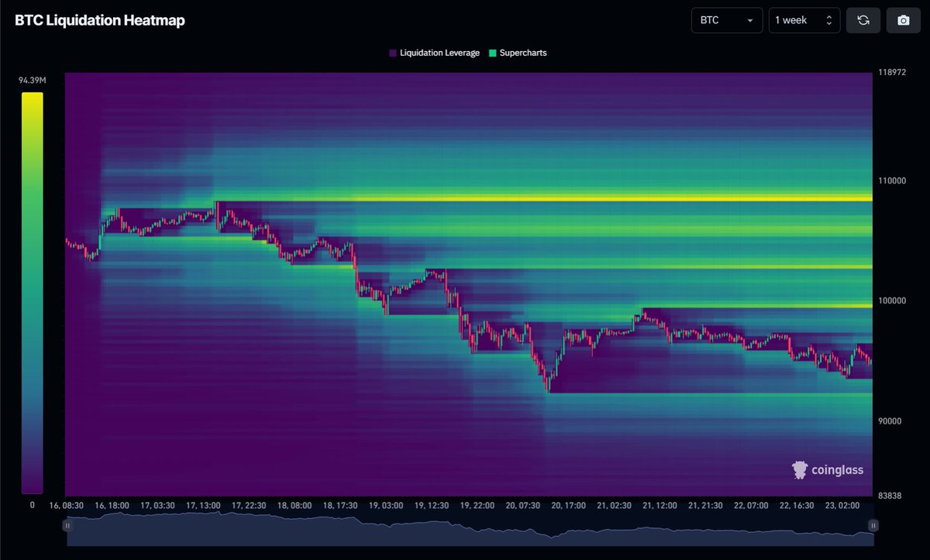The height and width of the screenshot is (560, 930).
Task: Click the 20, 17:00 time axis label
Action: point(569,505)
